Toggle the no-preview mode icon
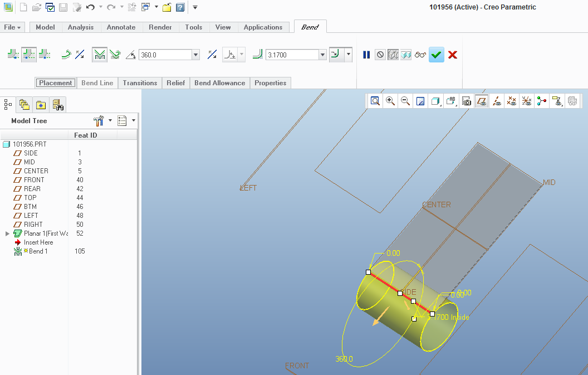The width and height of the screenshot is (588, 375). coord(380,55)
